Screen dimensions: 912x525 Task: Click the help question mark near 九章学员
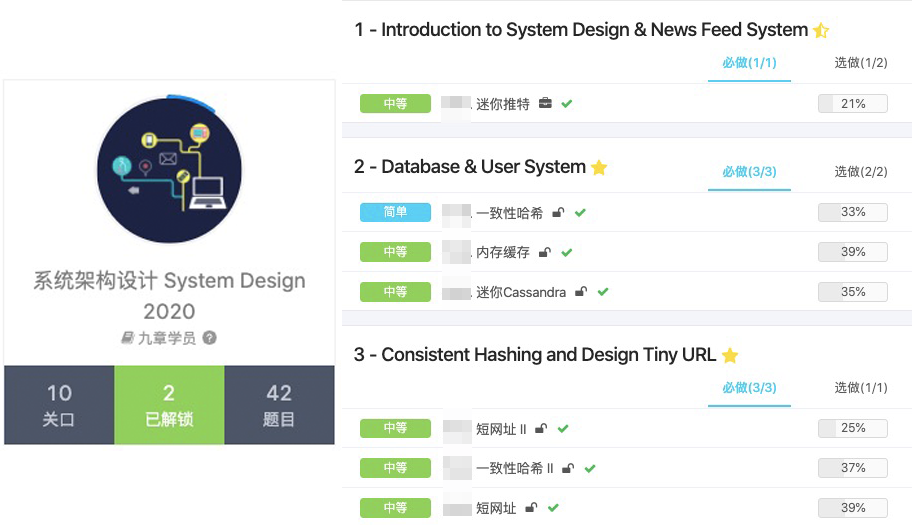coord(209,338)
